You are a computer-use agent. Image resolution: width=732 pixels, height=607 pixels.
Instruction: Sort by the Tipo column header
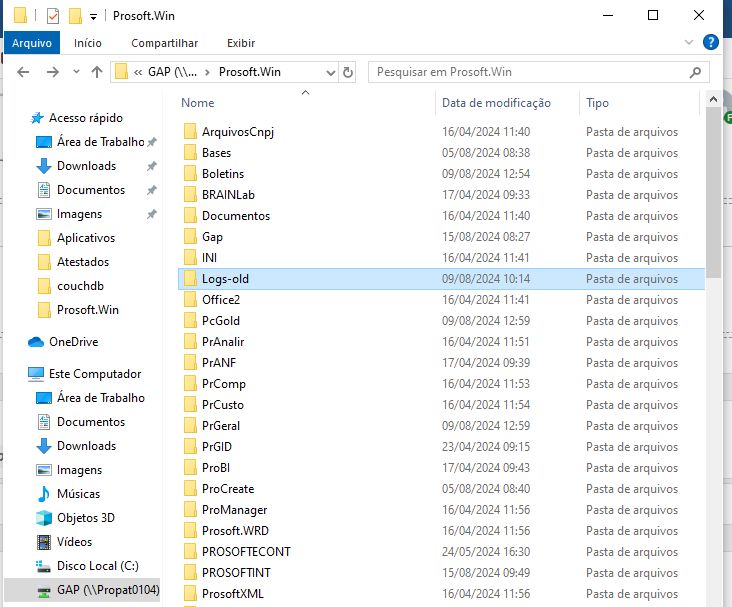click(x=598, y=103)
